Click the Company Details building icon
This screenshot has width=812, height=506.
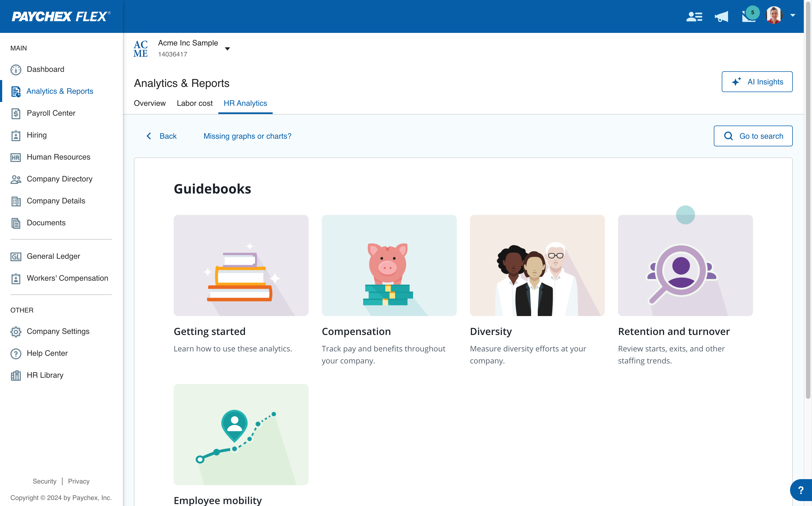[16, 201]
